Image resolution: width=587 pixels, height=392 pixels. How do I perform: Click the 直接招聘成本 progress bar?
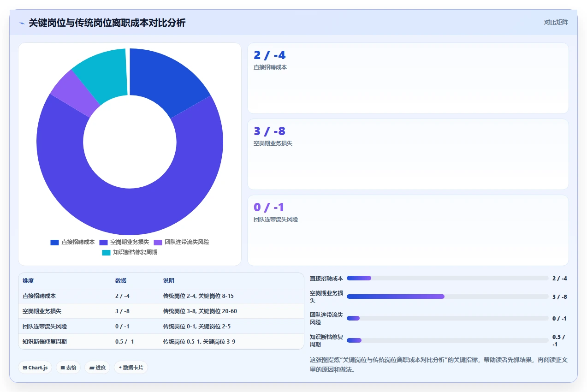[x=448, y=278]
